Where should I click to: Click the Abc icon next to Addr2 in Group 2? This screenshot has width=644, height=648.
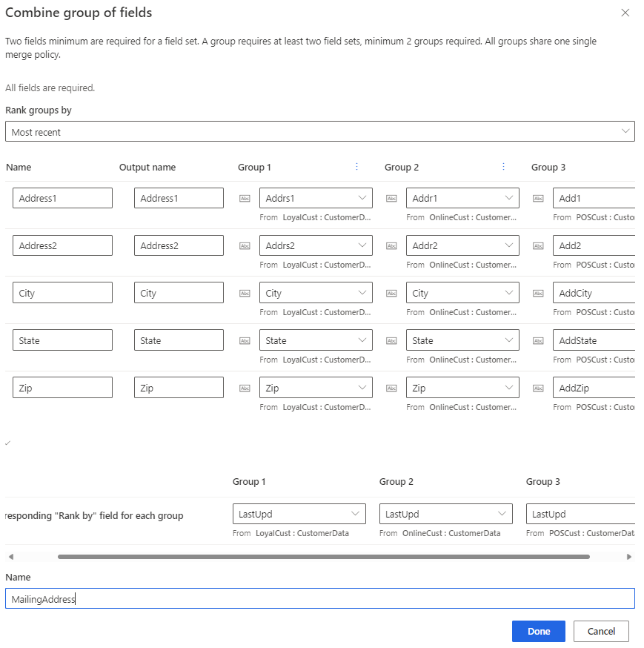click(391, 245)
